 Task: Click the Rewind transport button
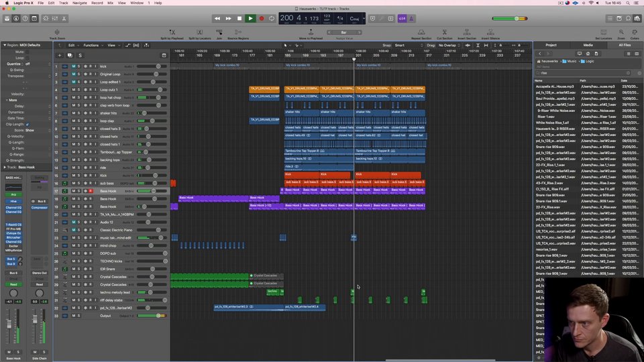(x=217, y=19)
